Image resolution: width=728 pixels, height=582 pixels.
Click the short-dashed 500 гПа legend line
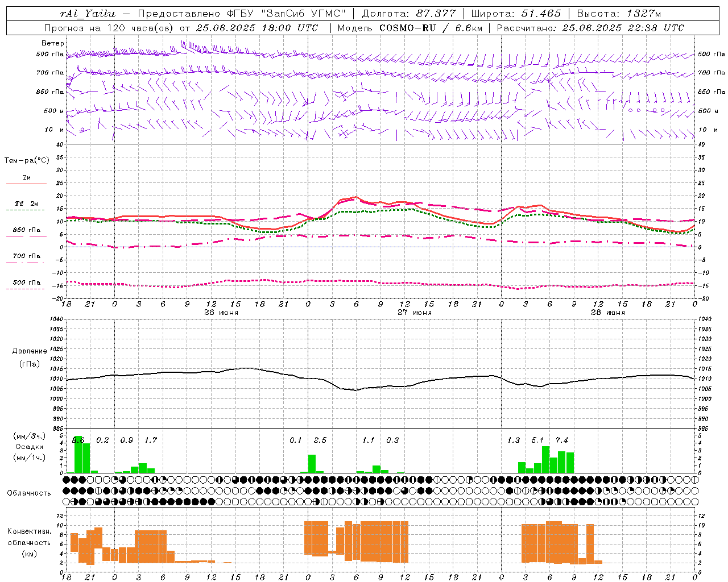[x=25, y=289]
